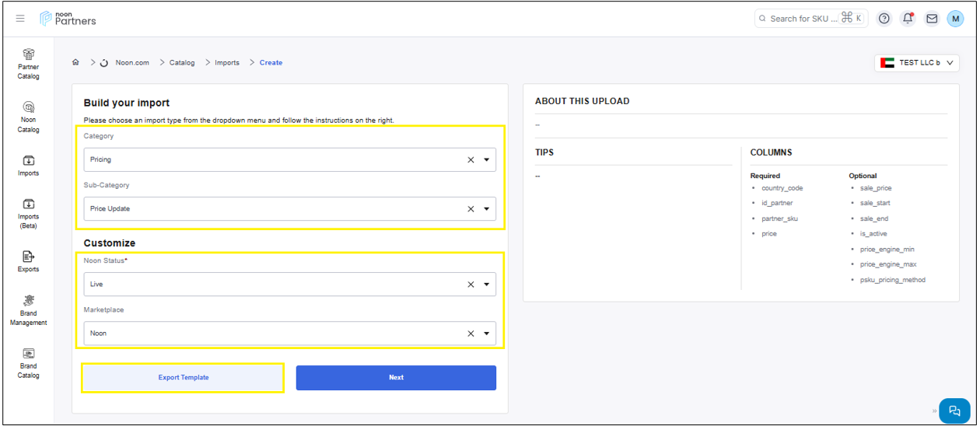The height and width of the screenshot is (426, 980).
Task: Click the Search for SKU field
Action: click(801, 19)
